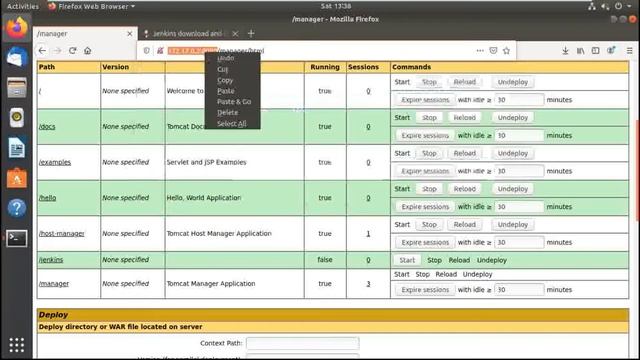Open the /hello application link
The image size is (640, 360).
click(48, 198)
